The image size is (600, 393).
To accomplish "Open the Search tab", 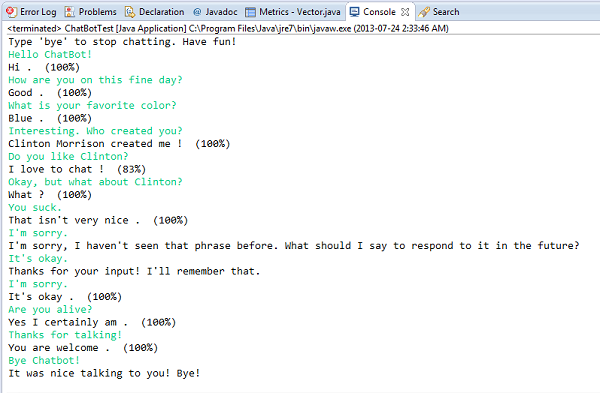I will pos(439,12).
